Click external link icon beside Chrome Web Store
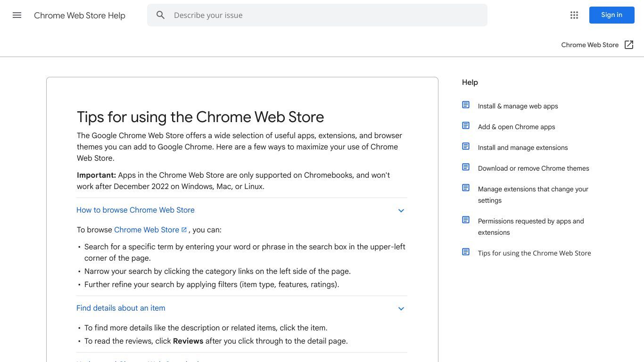This screenshot has height=362, width=644. click(x=629, y=45)
